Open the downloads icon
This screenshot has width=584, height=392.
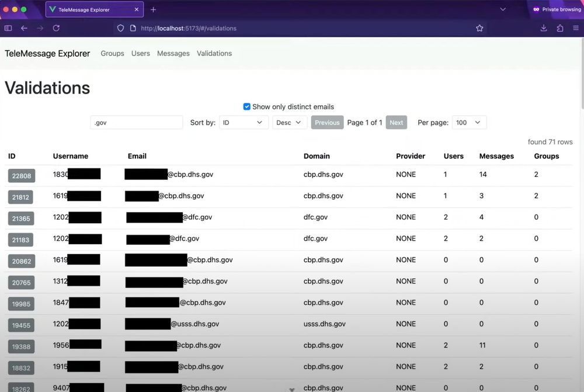544,28
